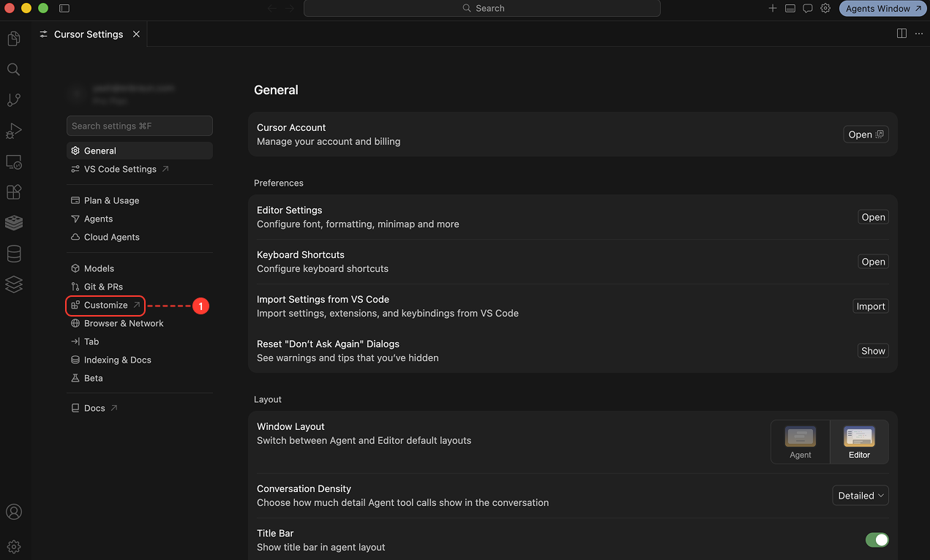Click the Conversation Density label text
The image size is (930, 560).
click(x=304, y=488)
